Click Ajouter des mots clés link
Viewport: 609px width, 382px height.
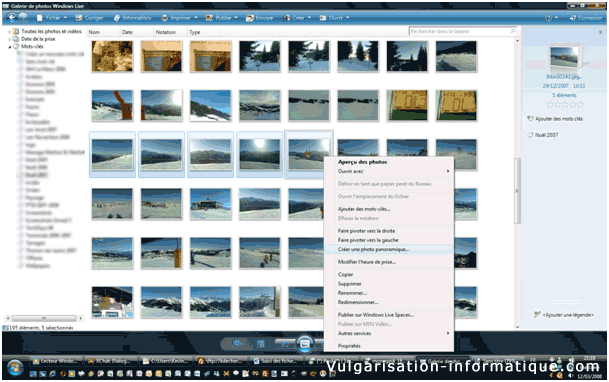559,119
